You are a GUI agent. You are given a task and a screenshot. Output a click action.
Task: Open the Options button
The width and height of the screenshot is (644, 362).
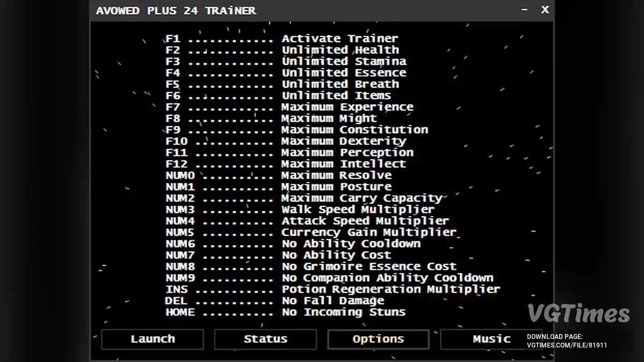click(x=378, y=339)
